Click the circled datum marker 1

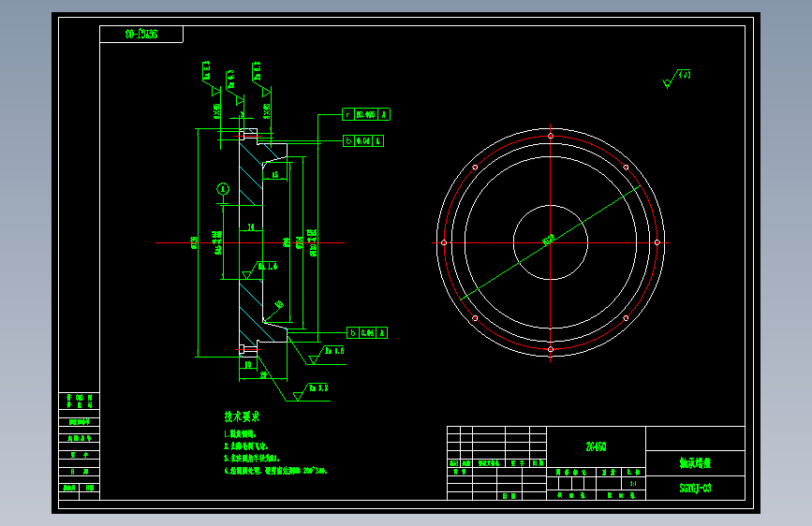pos(223,189)
